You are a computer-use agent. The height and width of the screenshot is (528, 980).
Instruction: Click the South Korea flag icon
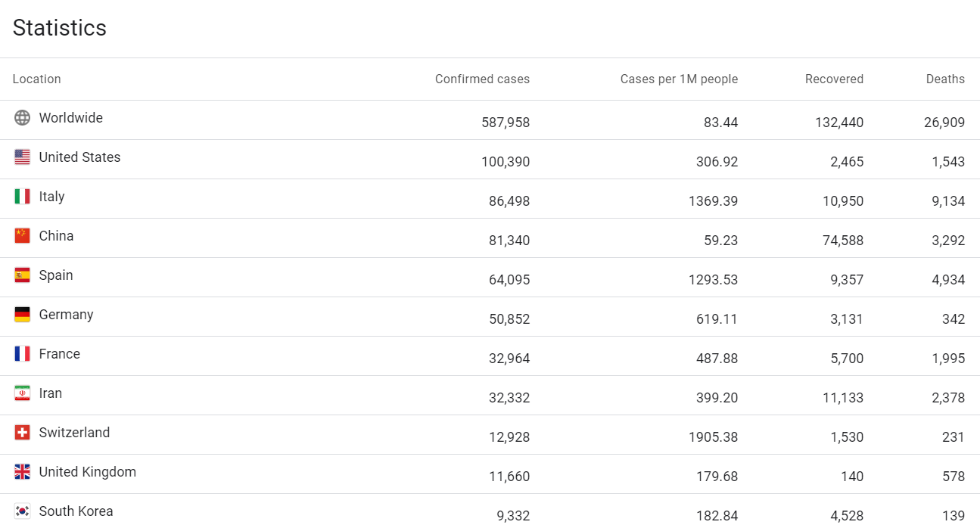[x=23, y=511]
